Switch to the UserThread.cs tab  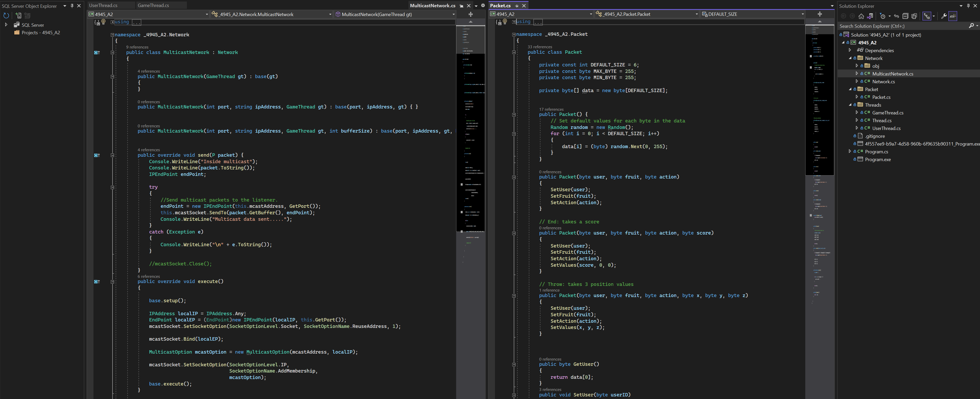pos(103,5)
